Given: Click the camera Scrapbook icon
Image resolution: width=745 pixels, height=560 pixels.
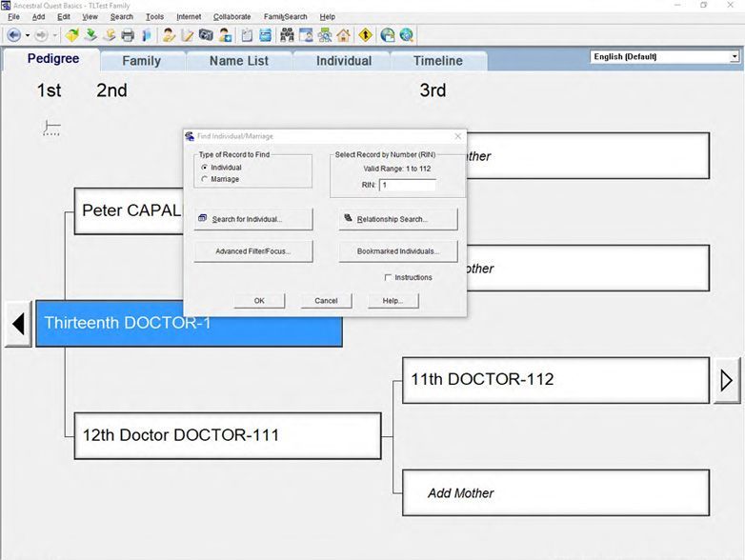Looking at the screenshot, I should coord(206,34).
